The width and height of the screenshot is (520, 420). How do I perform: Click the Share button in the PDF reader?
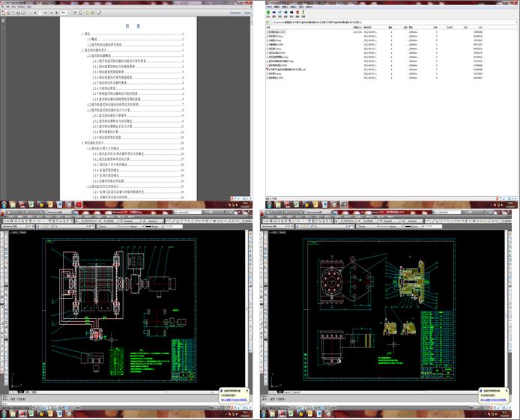point(247,13)
